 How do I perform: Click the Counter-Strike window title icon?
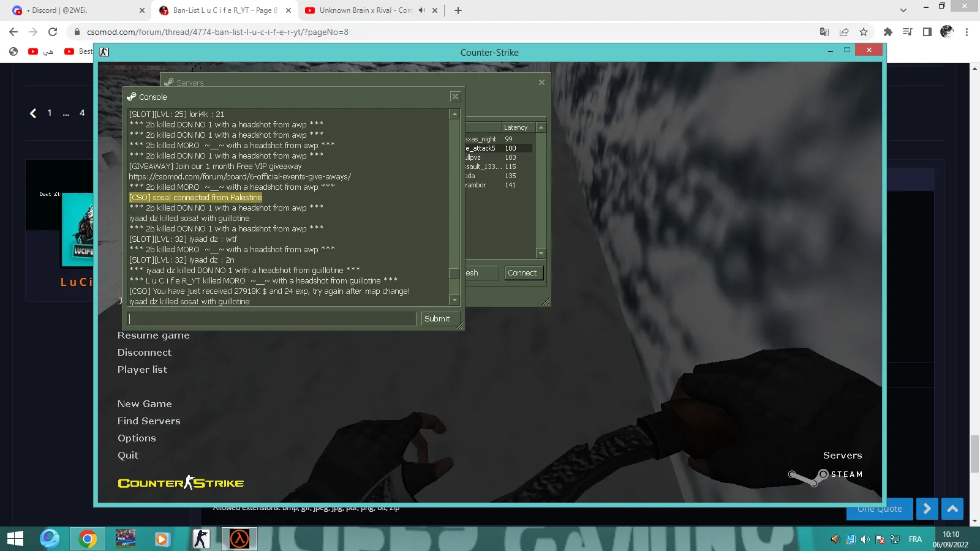(x=104, y=52)
